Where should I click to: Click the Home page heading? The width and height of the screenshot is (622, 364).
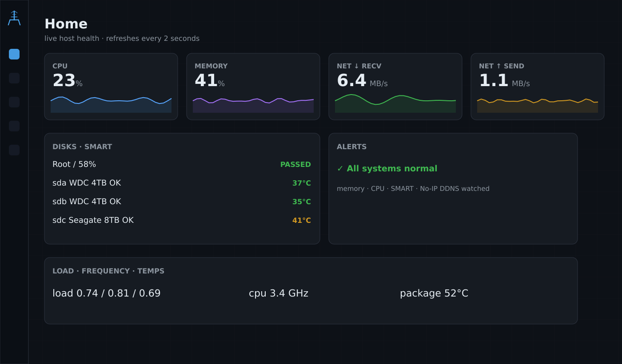tap(66, 24)
